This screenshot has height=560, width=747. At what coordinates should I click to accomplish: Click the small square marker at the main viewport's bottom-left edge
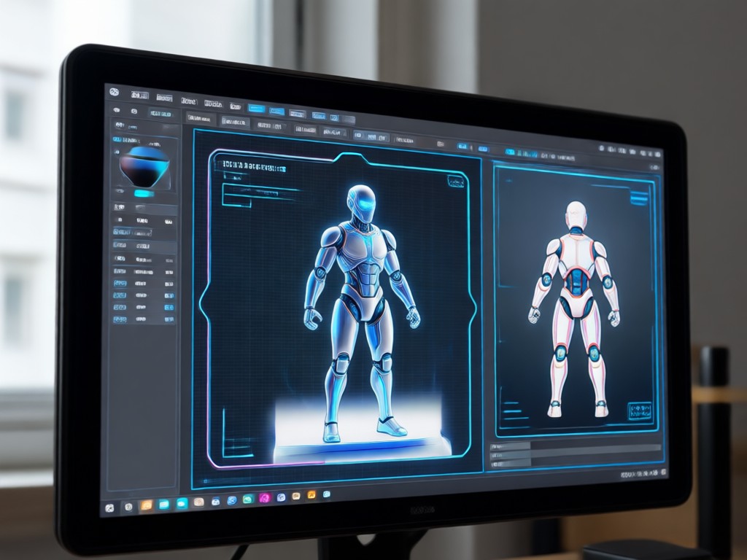click(206, 481)
